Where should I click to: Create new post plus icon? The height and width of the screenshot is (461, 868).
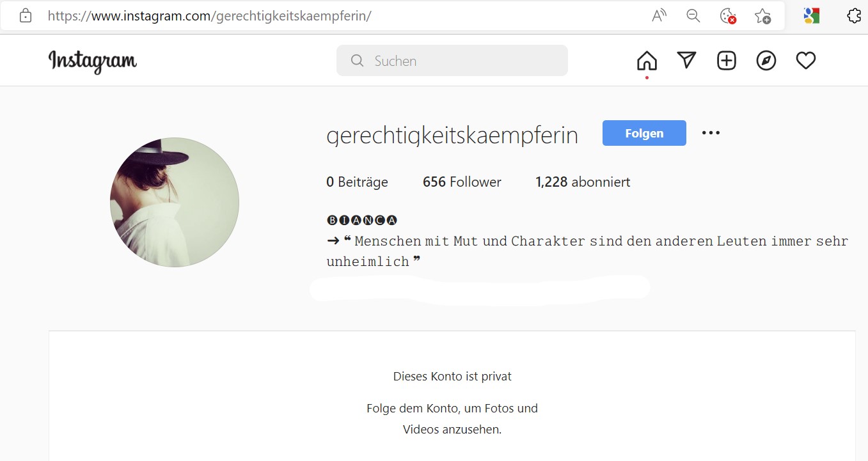pos(726,61)
